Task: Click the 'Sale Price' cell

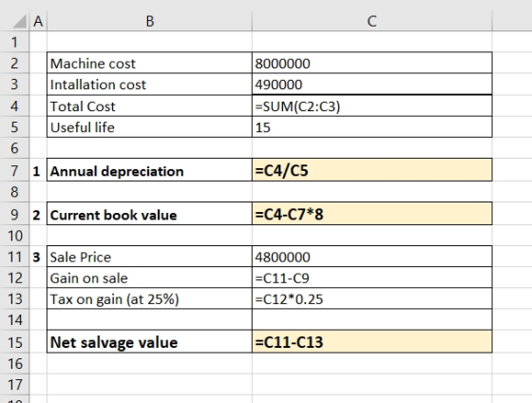Action: click(x=150, y=257)
